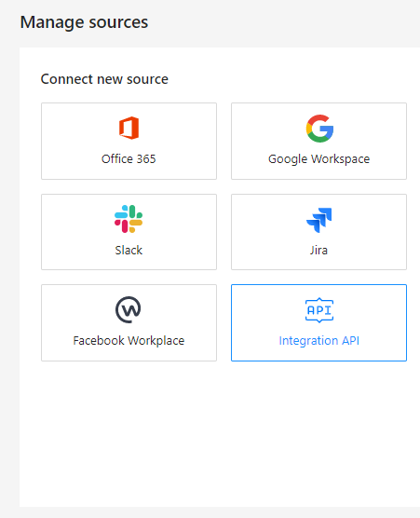Choose the Jira source card
Image resolution: width=420 pixels, height=518 pixels.
pos(319,232)
